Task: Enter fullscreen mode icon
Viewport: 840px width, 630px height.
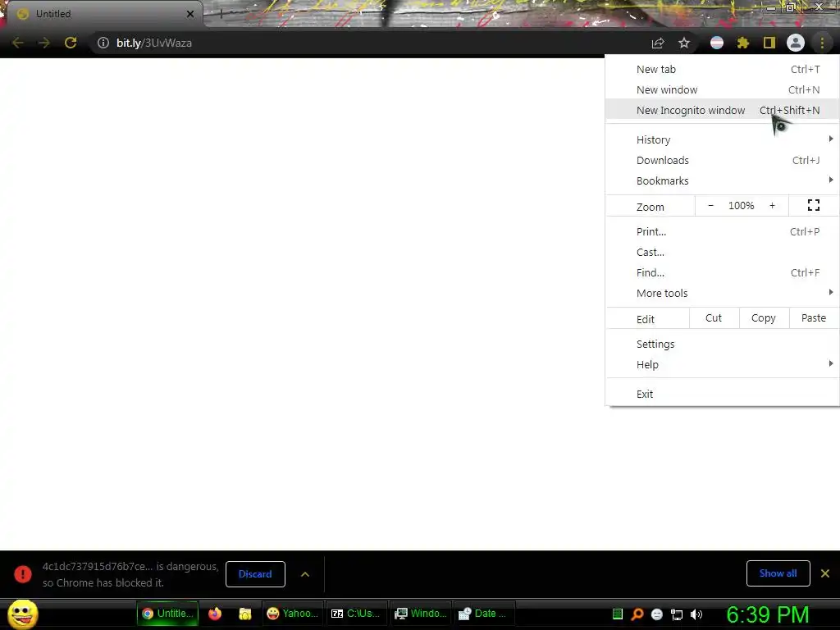Action: (813, 205)
